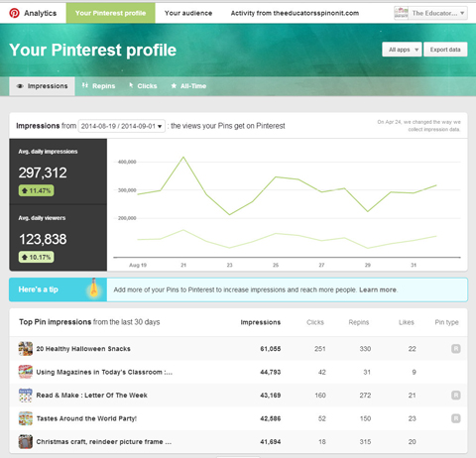Click the eye icon on Impressions tab
The height and width of the screenshot is (458, 476).
click(20, 86)
